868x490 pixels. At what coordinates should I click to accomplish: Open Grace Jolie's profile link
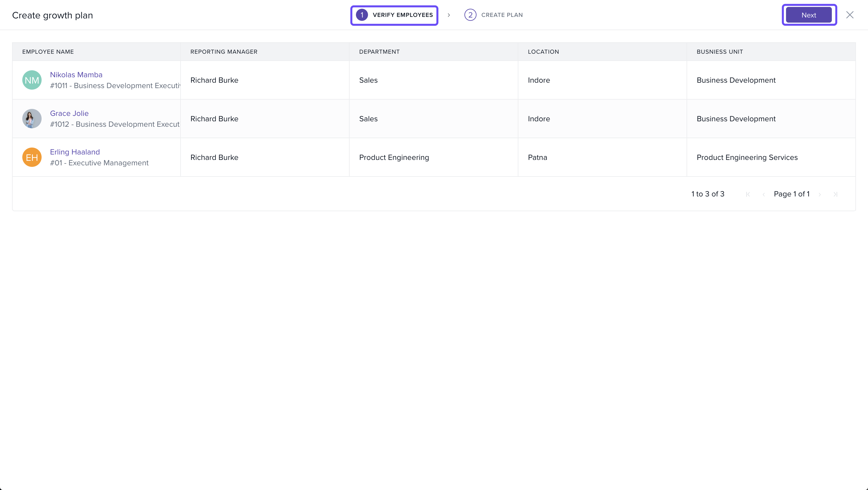[69, 113]
